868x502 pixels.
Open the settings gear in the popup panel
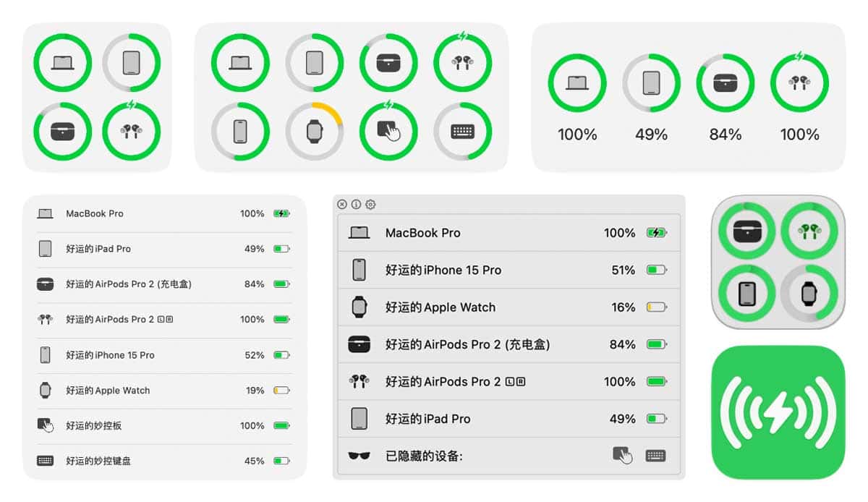[x=370, y=205]
